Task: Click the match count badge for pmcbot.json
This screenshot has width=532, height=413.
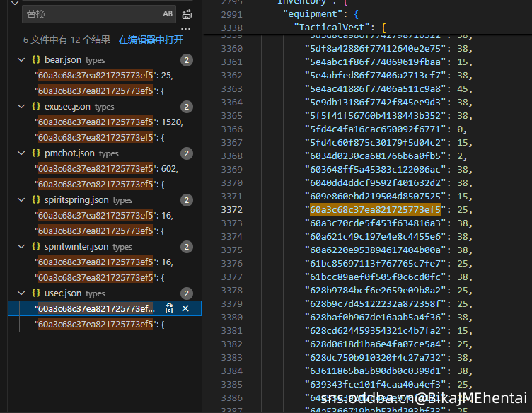Action: pyautogui.click(x=187, y=153)
